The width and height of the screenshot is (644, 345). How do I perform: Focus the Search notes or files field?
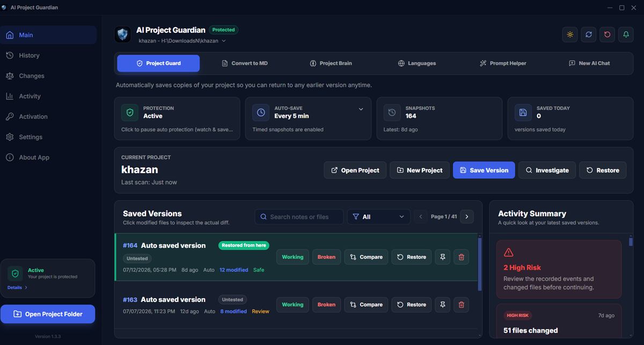299,217
